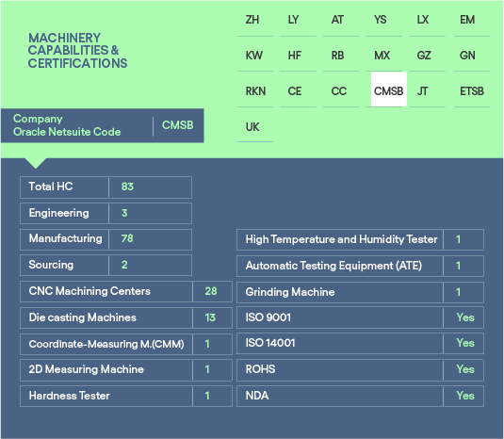Viewport: 504px width, 439px height.
Task: Click the EM tab
Action: coord(472,20)
